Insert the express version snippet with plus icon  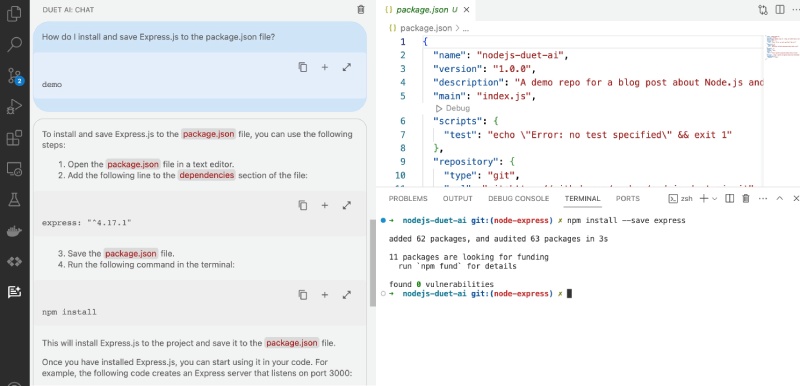tap(324, 205)
